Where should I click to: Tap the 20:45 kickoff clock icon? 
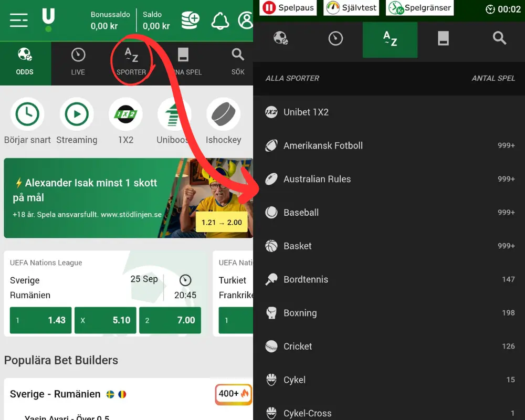185,280
